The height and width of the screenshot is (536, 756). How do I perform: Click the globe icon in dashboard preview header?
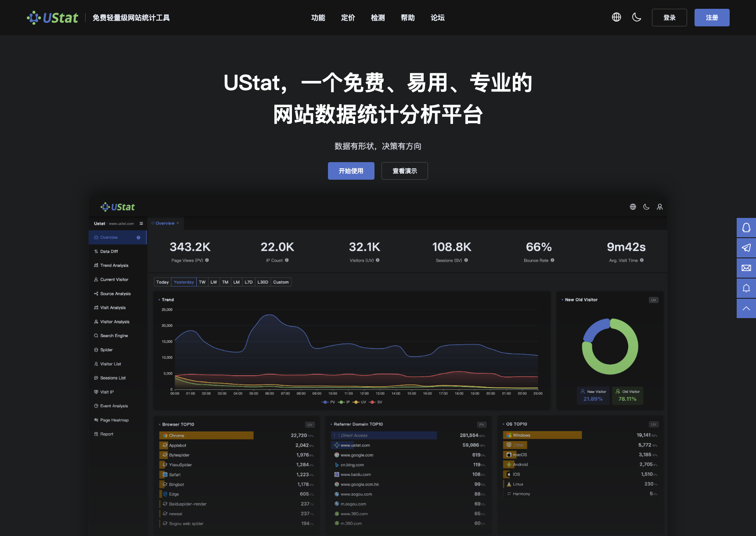tap(633, 207)
